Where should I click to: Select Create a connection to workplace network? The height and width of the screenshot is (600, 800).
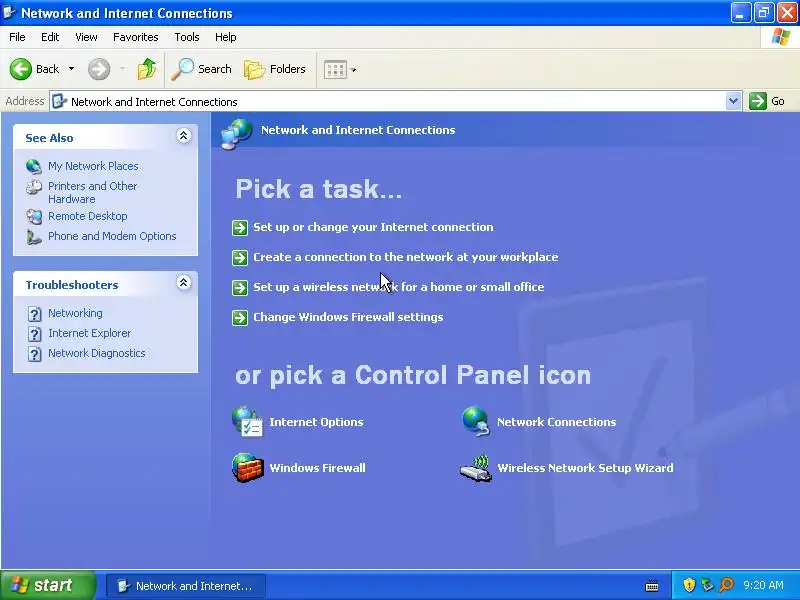406,257
